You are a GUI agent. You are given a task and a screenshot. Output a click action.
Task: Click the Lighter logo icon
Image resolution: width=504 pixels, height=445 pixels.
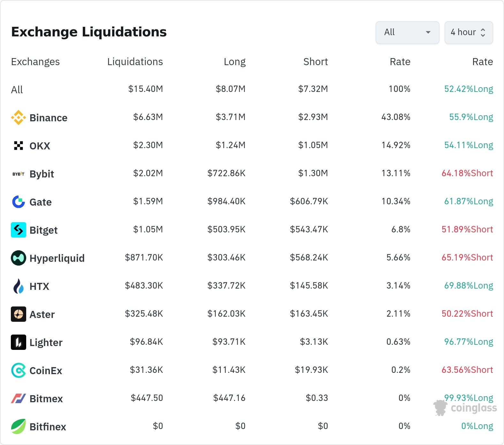(19, 342)
